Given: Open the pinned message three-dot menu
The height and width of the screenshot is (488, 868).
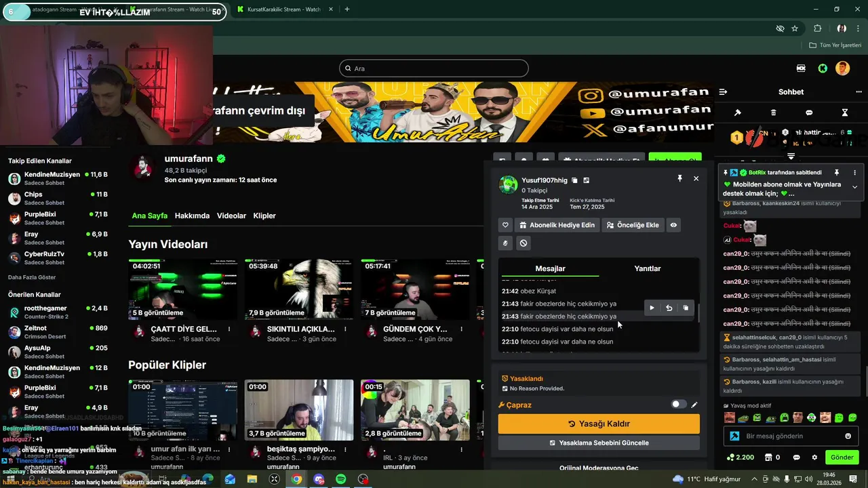Looking at the screenshot, I should click(854, 173).
